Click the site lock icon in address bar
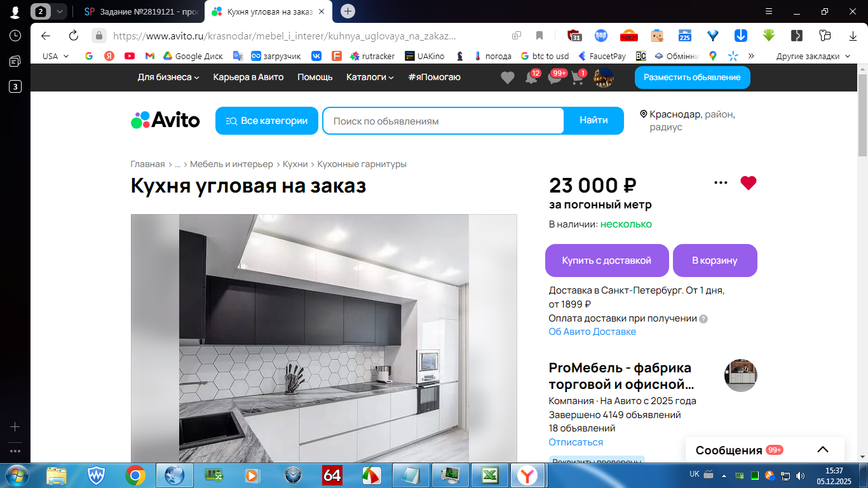This screenshot has height=488, width=868. [98, 36]
